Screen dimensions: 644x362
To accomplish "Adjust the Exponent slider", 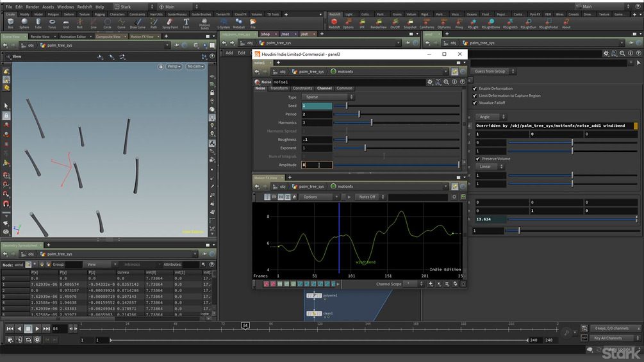I will coord(397,148).
